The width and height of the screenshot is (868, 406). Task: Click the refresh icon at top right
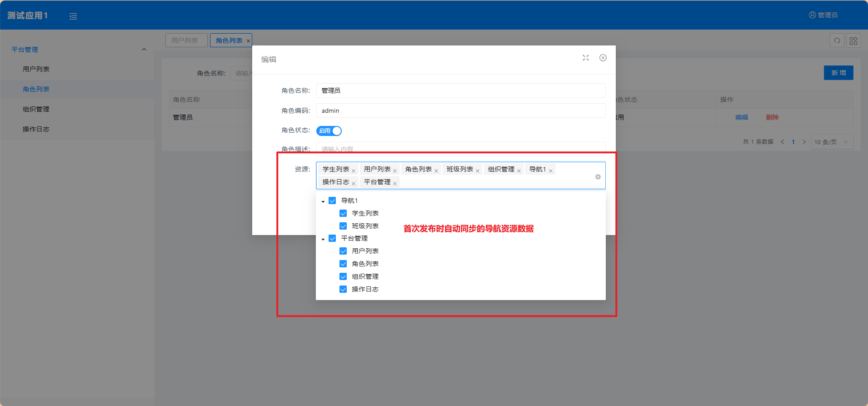coord(837,41)
